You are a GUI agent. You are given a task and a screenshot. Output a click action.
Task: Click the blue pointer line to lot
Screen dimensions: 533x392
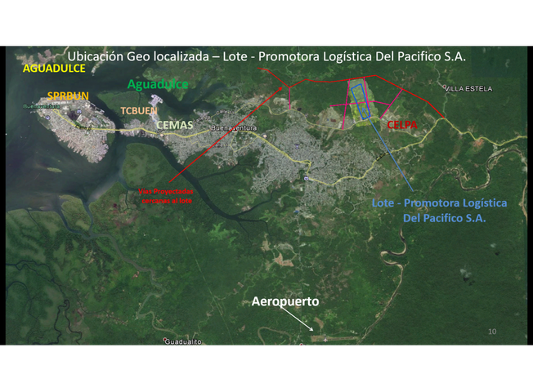click(x=392, y=154)
